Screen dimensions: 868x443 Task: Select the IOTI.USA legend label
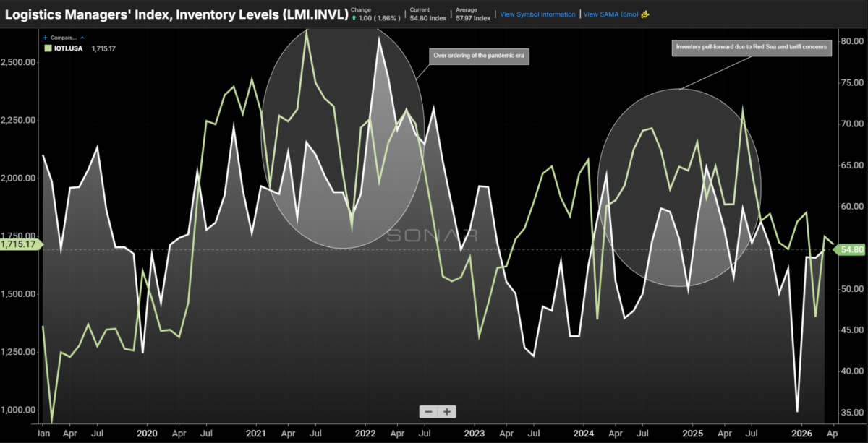click(69, 48)
